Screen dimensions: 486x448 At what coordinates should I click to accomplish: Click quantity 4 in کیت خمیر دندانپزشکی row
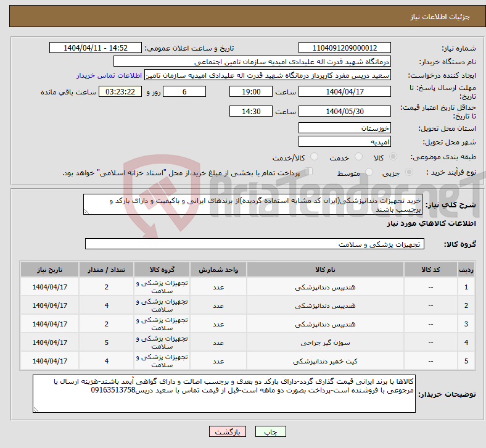click(x=106, y=361)
